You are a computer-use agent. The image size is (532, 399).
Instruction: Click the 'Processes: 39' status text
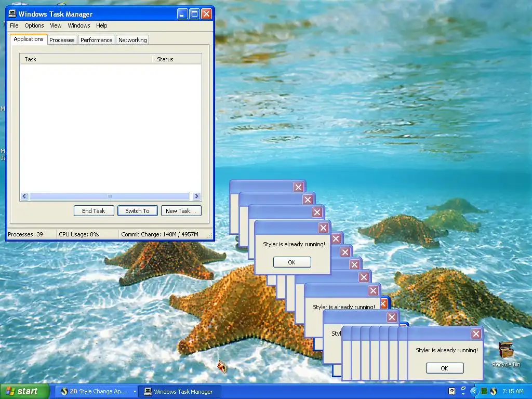coord(25,234)
